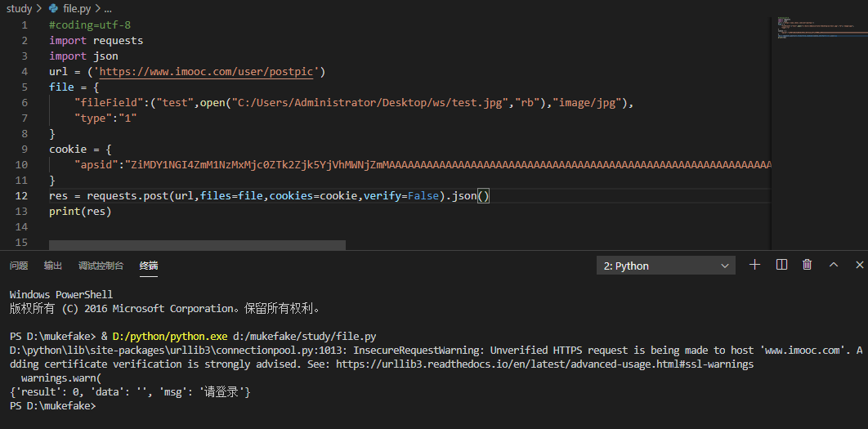Switch to the 输出 (Output) tab
868x429 pixels.
click(x=53, y=266)
